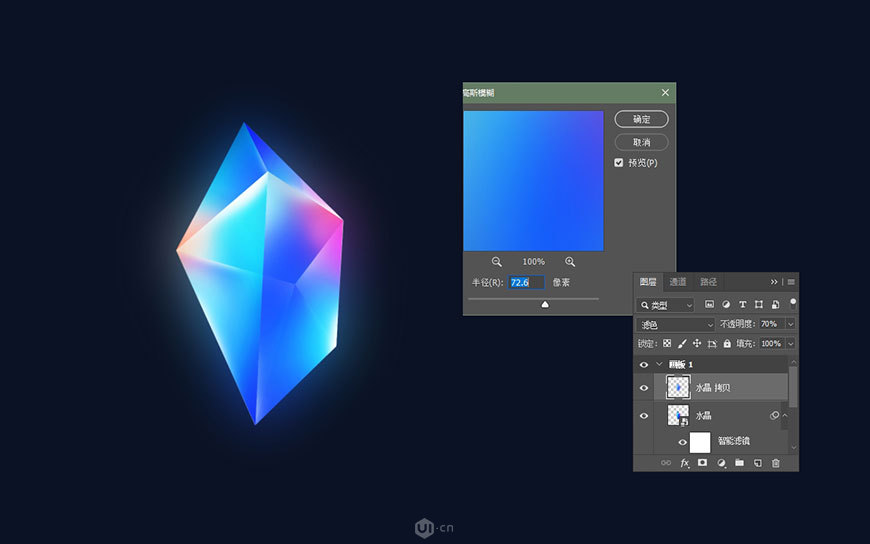
Task: Create new adjustment layer from panel footer
Action: tap(721, 463)
